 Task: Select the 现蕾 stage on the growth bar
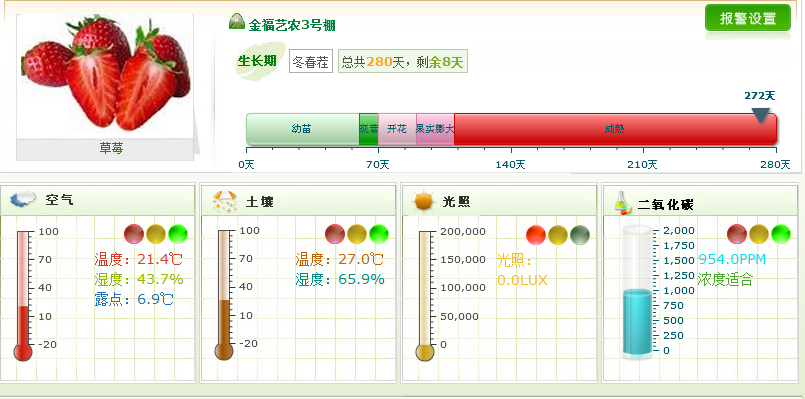click(x=369, y=129)
